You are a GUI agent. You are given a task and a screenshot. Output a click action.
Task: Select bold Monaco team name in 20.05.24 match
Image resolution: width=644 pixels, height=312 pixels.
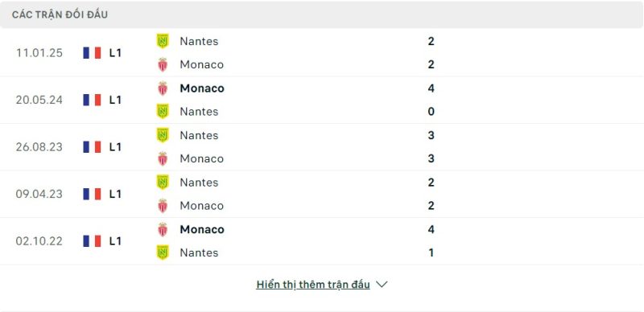tap(202, 88)
